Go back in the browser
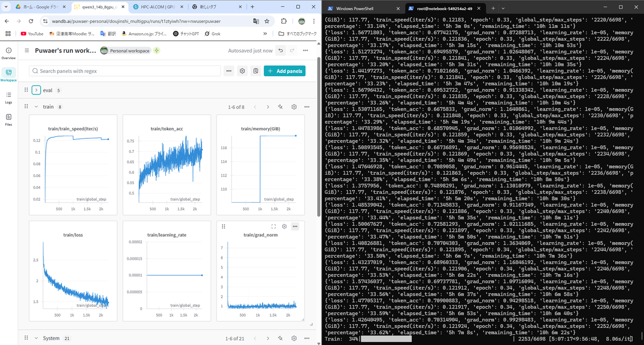This screenshot has width=644, height=345. click(7, 21)
